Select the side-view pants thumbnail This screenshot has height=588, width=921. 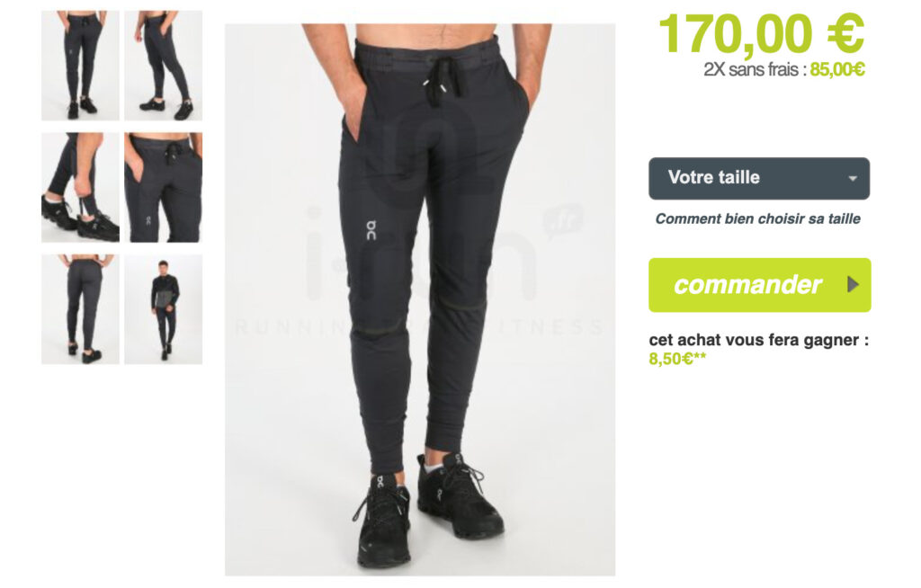(164, 66)
